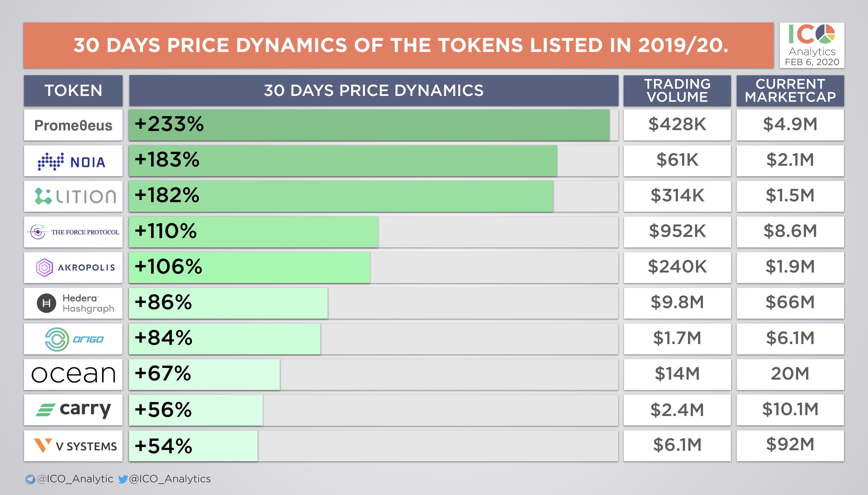Click the ICO Analytics pie logo
Image resolution: width=868 pixels, height=495 pixels.
coord(825,34)
